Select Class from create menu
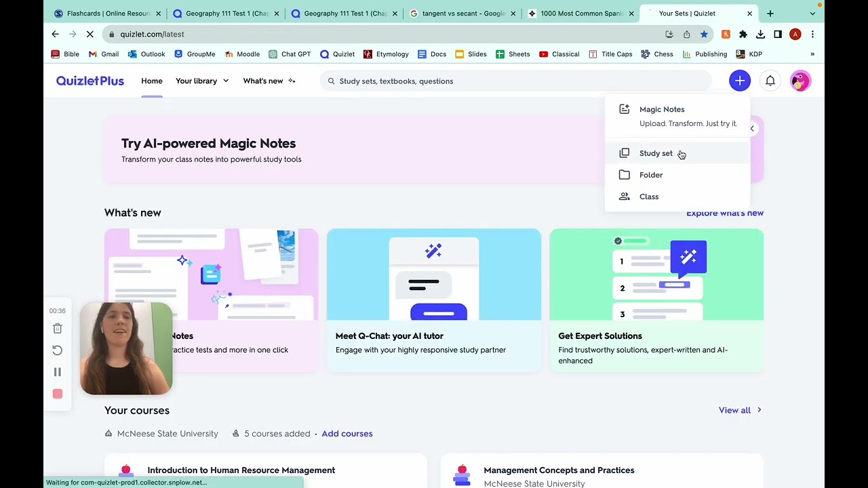The height and width of the screenshot is (488, 868). (678, 197)
